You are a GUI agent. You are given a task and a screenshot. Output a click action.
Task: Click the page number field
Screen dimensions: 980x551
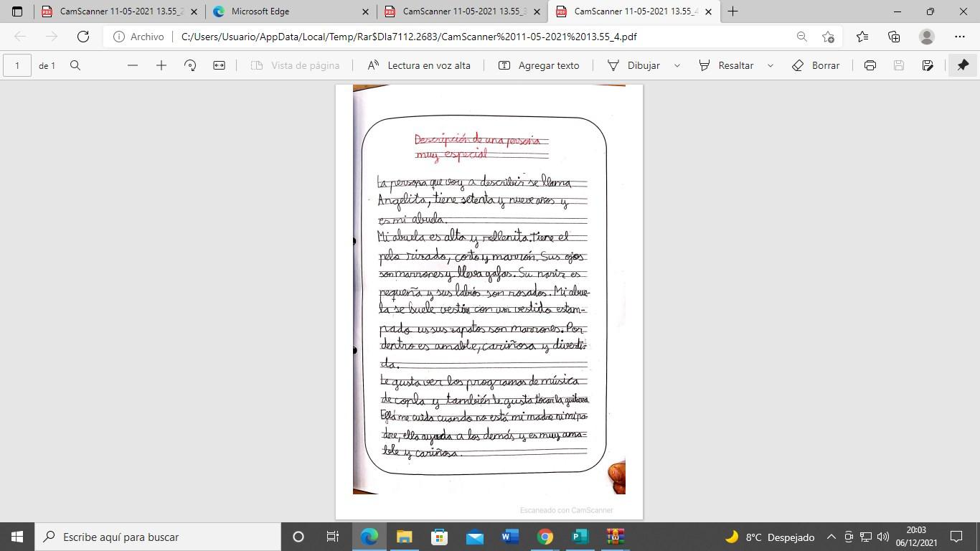17,65
